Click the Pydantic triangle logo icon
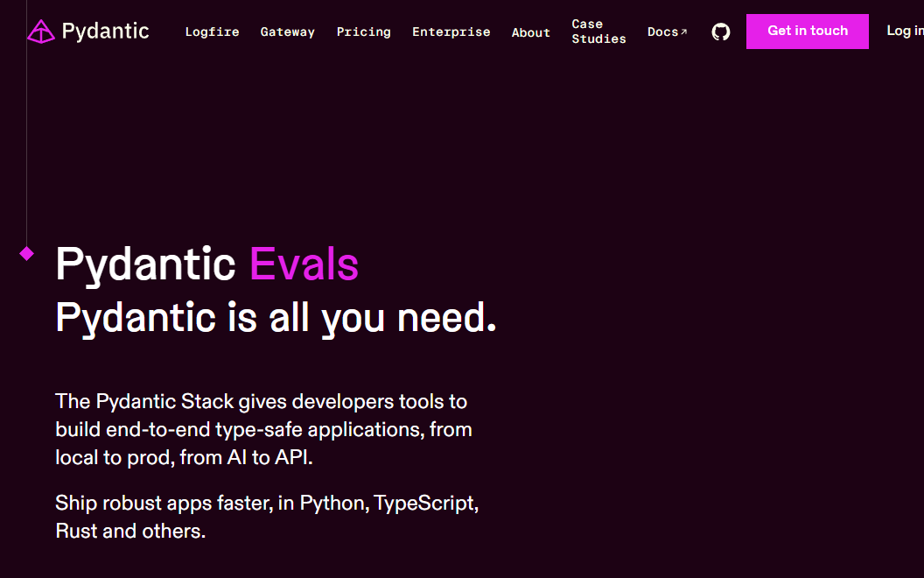Viewport: 924px width, 578px height. [40, 32]
